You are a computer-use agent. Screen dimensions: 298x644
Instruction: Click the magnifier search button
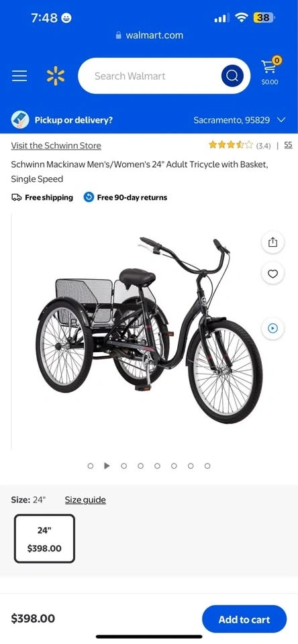232,76
